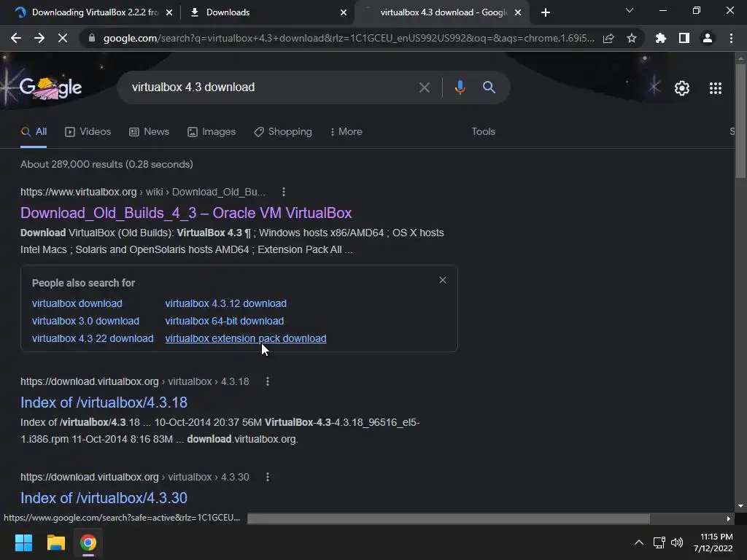Viewport: 747px width, 560px height.
Task: Click the Chrome taskbar icon
Action: (88, 542)
